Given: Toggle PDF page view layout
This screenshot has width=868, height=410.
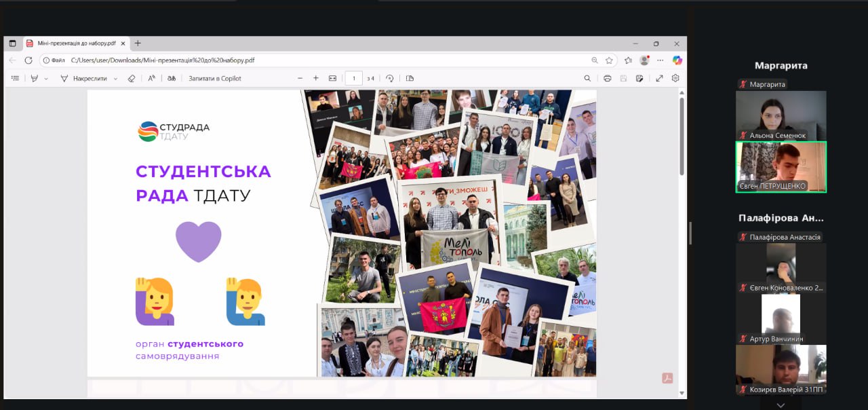Looking at the screenshot, I should point(410,79).
